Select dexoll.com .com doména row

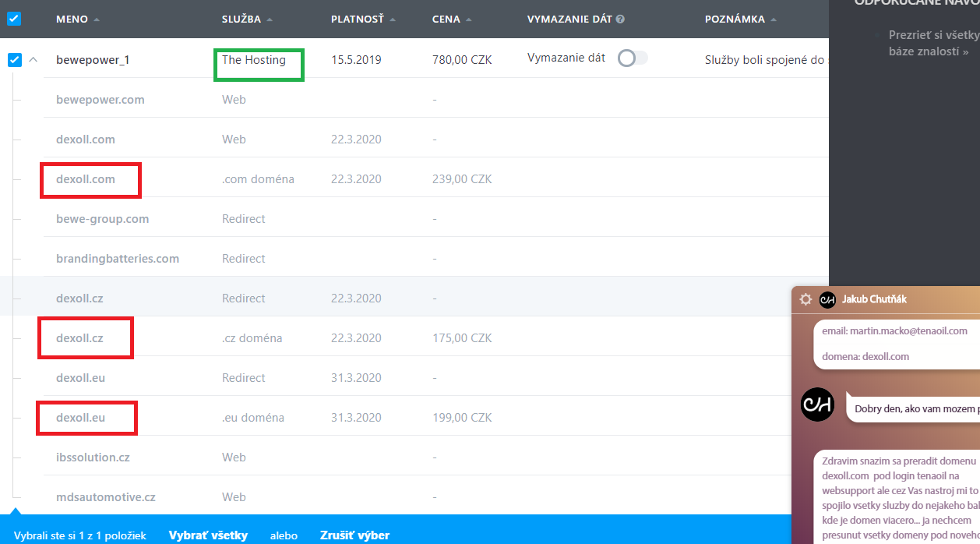click(86, 179)
